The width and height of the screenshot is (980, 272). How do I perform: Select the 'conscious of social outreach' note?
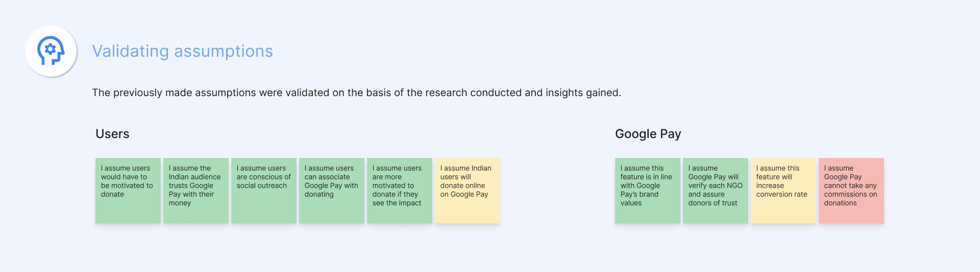click(x=264, y=191)
